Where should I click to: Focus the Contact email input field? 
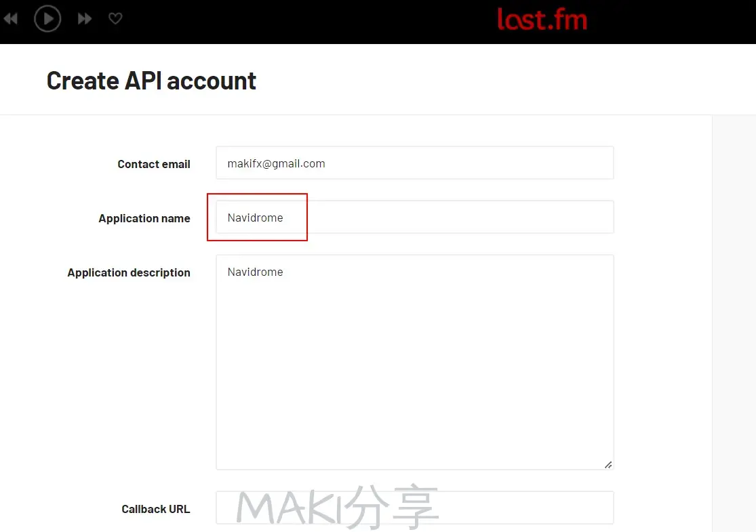click(x=415, y=163)
